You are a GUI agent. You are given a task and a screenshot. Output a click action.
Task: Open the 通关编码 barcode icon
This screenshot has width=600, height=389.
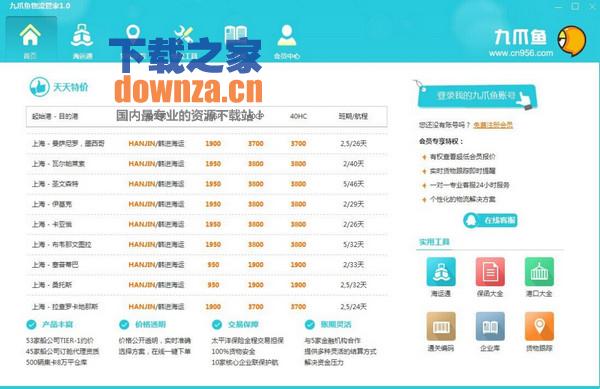[441, 326]
